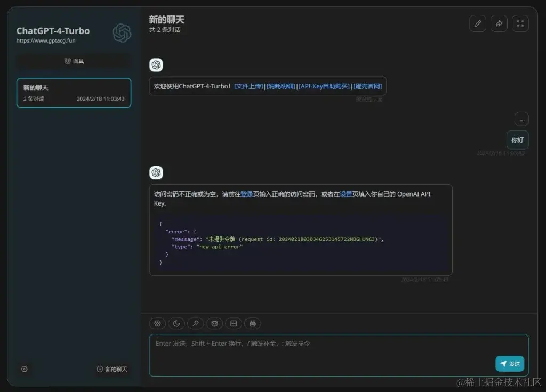Click the user avatar above 你好 message

point(521,119)
